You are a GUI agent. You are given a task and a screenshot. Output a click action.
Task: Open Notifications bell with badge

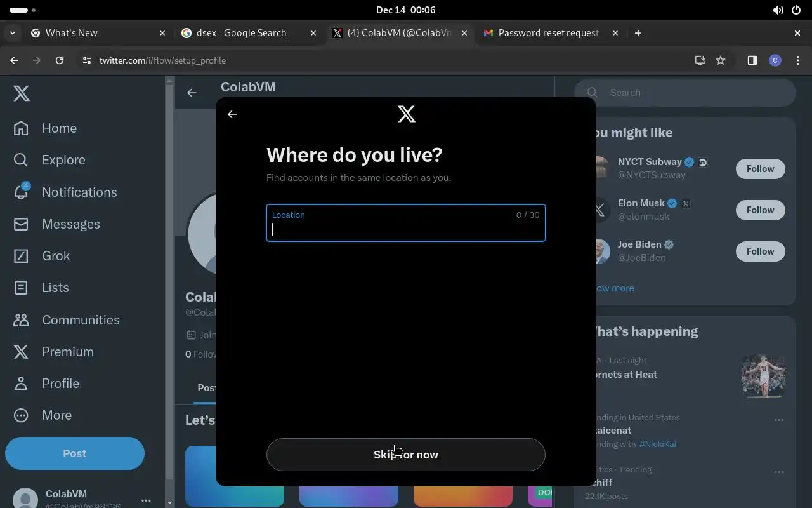coord(65,192)
